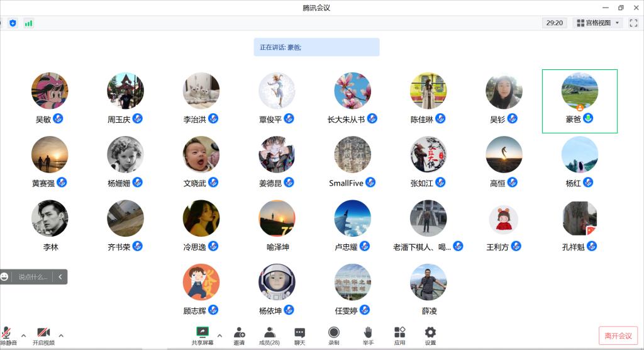
Task: Open the 共享屏幕 (share screen) icon
Action: tap(203, 332)
